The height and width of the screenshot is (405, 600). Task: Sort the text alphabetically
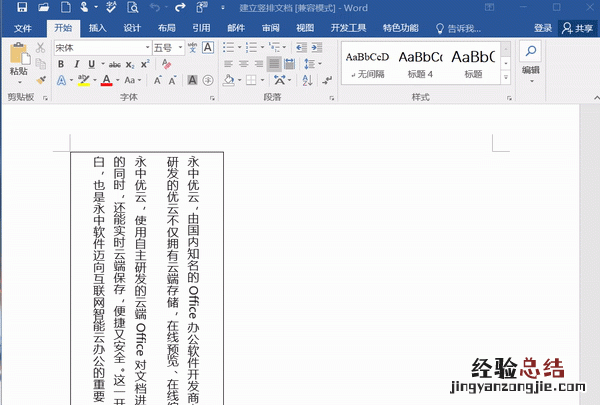(308, 80)
